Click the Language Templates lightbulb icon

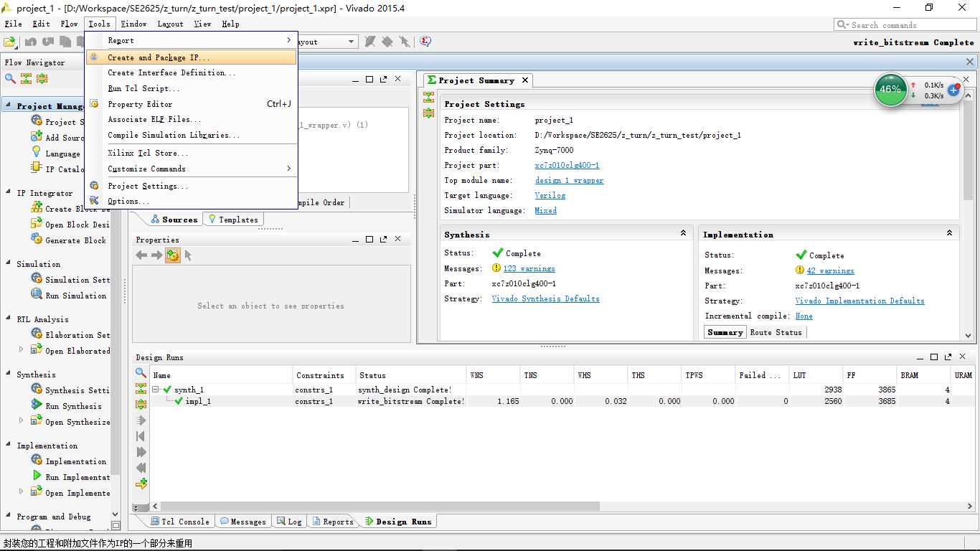(37, 152)
